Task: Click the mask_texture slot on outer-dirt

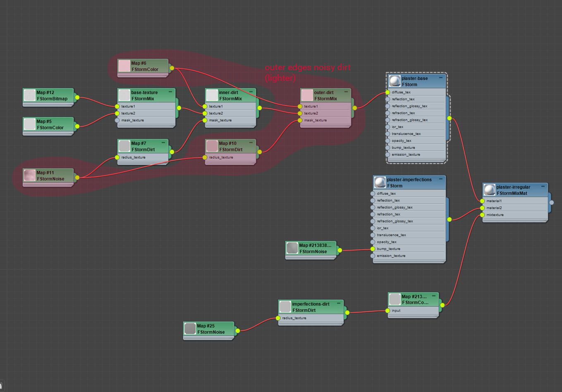Action: coord(325,120)
